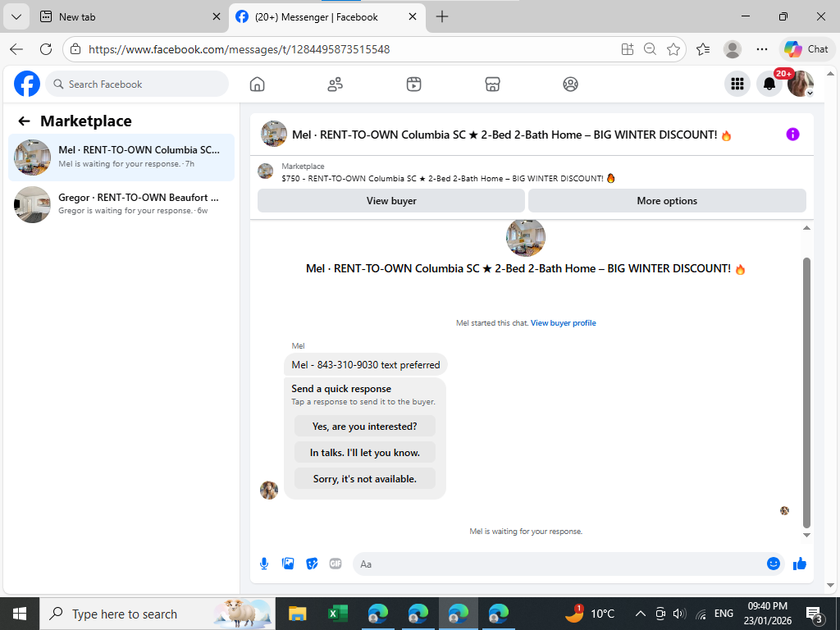Add this page to favorites star
The width and height of the screenshot is (840, 630).
coord(673,49)
